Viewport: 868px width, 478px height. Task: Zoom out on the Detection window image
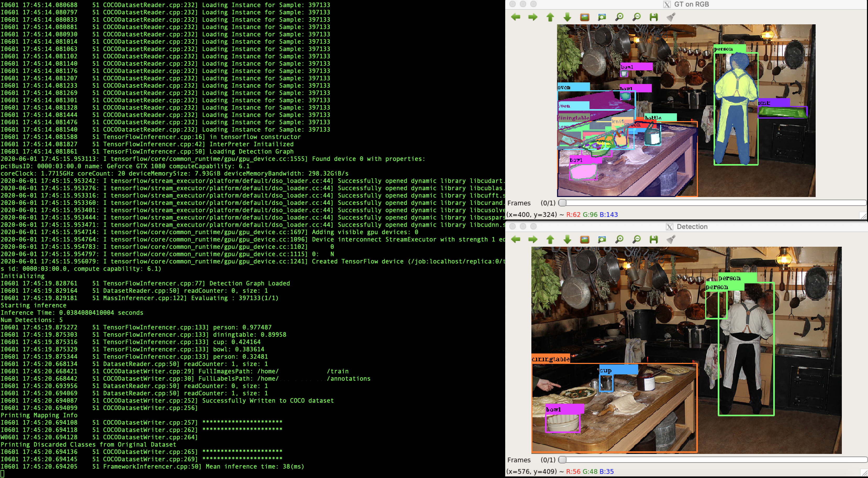click(637, 239)
